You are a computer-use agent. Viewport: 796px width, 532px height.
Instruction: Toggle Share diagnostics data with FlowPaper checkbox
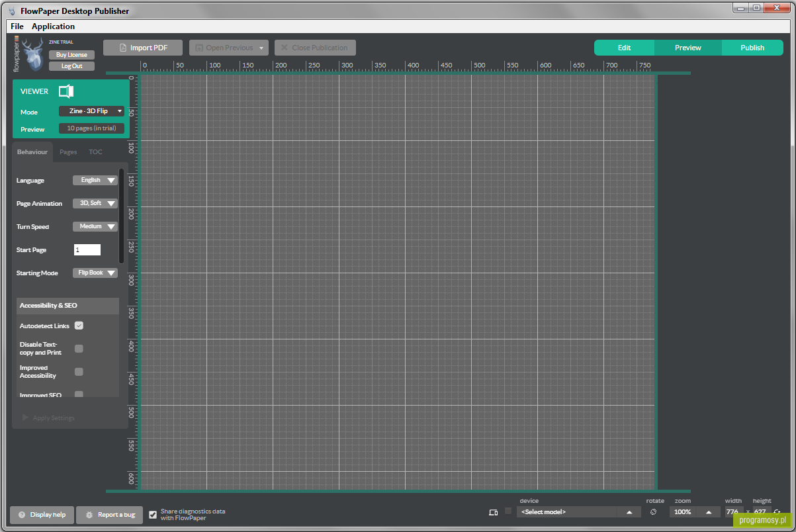pyautogui.click(x=153, y=515)
